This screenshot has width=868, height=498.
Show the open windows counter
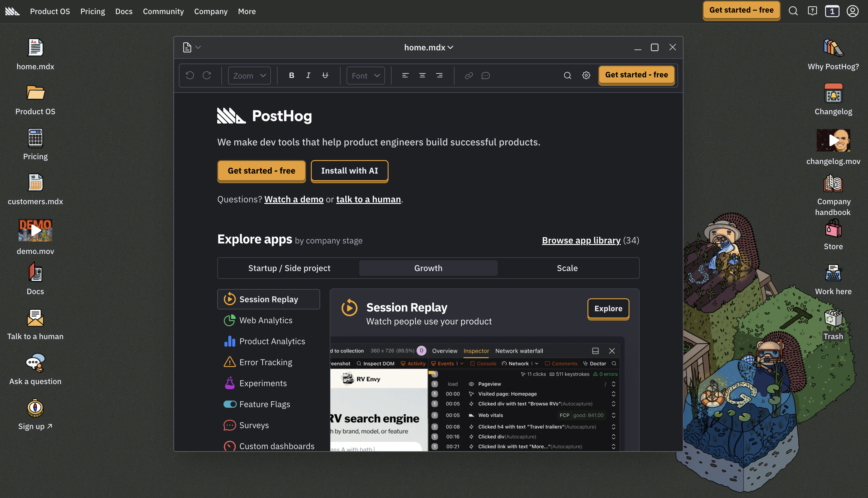[832, 11]
